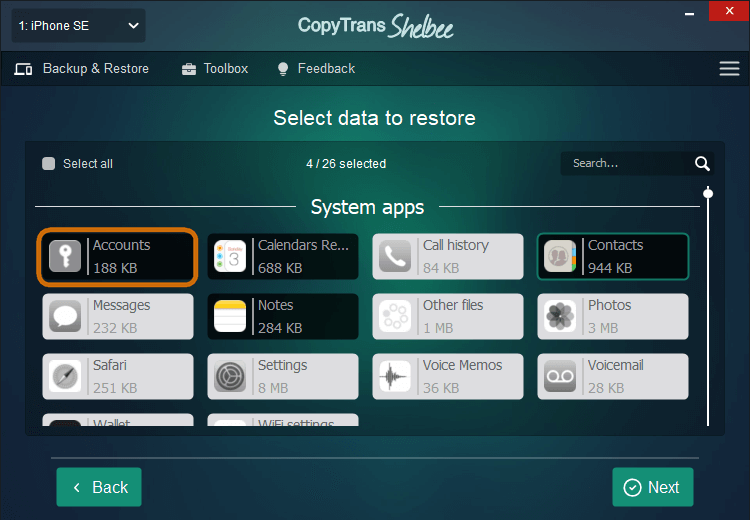Viewport: 750px width, 520px height.
Task: Click the Voice Memos label
Action: tap(463, 365)
